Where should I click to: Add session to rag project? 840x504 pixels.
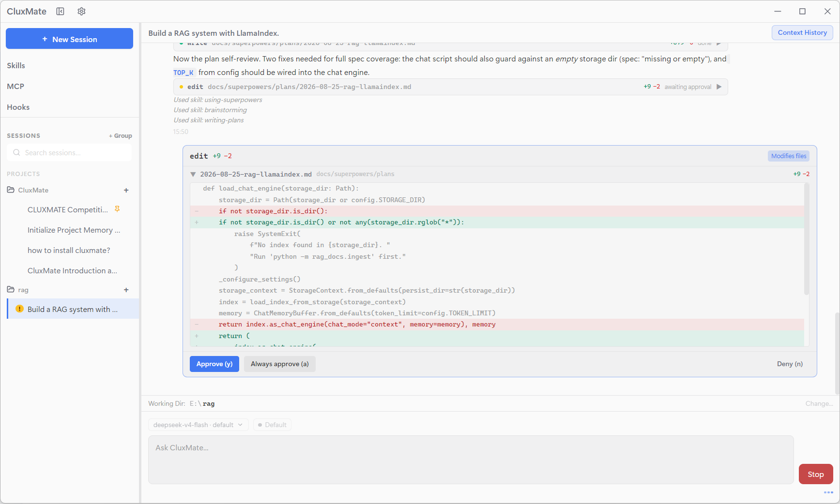tap(126, 290)
